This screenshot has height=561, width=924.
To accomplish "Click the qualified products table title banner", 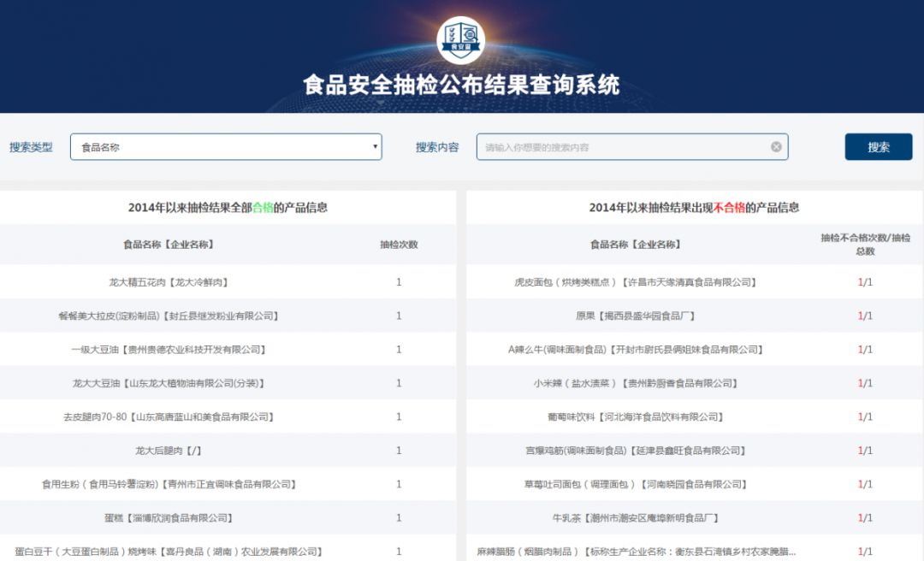I will click(x=228, y=207).
